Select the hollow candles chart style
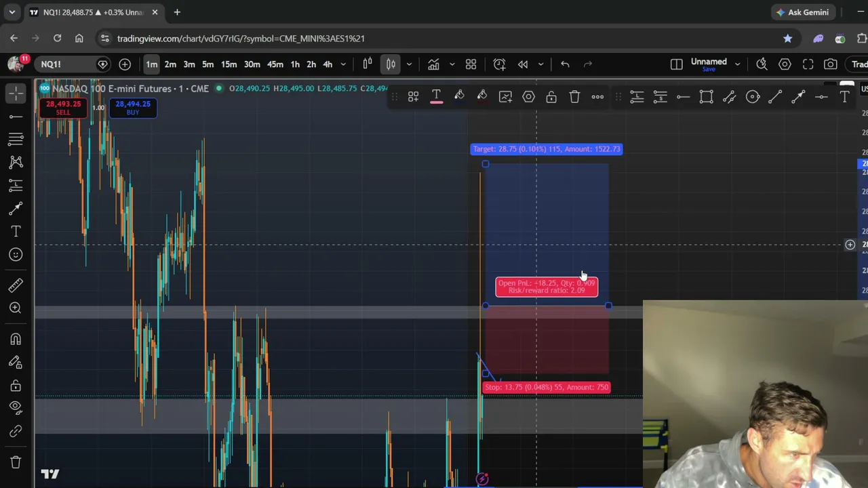 point(368,64)
